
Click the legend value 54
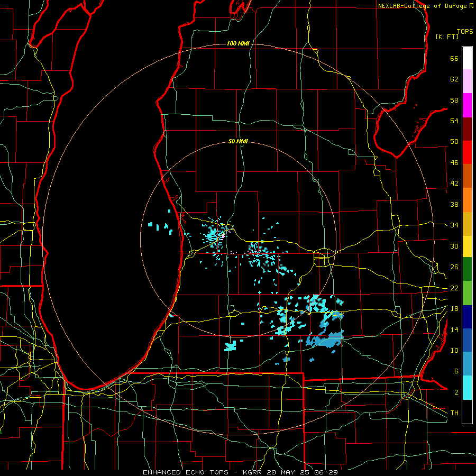pyautogui.click(x=454, y=121)
